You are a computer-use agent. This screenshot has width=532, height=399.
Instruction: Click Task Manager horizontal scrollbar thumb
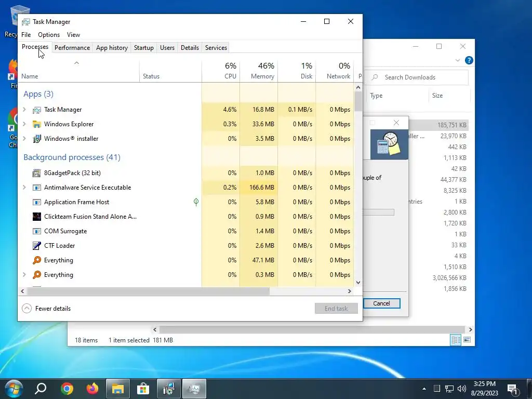tap(148, 291)
